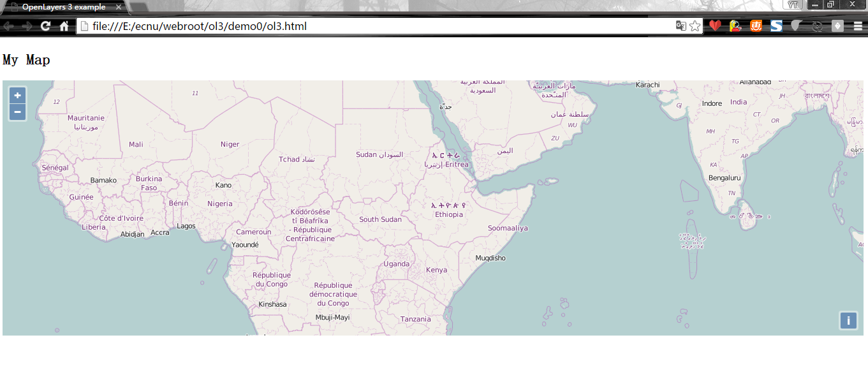Screen dimensions: 868x370
Task: Click the Abidjan city label
Action: tap(133, 234)
